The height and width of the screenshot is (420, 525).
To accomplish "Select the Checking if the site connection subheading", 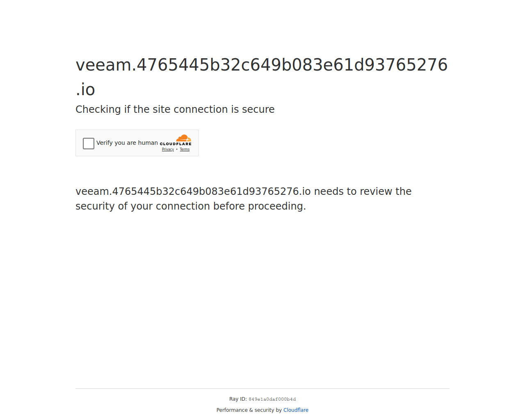I will 175,110.
